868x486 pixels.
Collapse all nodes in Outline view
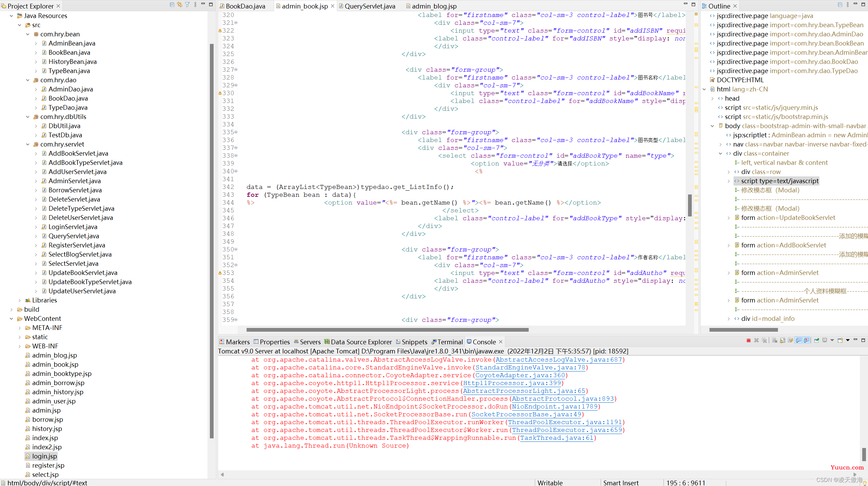pos(840,5)
